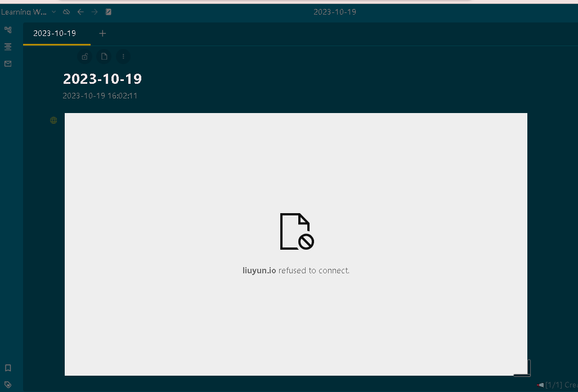Click the cloud sync disabled icon

click(x=66, y=12)
